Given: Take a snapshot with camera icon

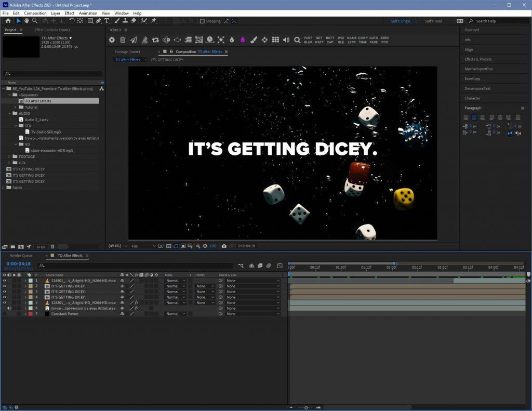Looking at the screenshot, I should point(224,246).
